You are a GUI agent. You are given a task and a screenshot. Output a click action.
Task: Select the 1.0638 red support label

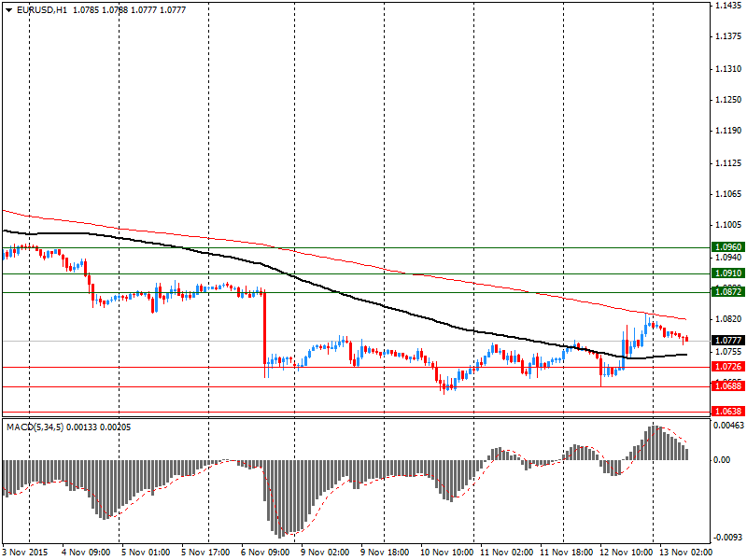tap(728, 411)
